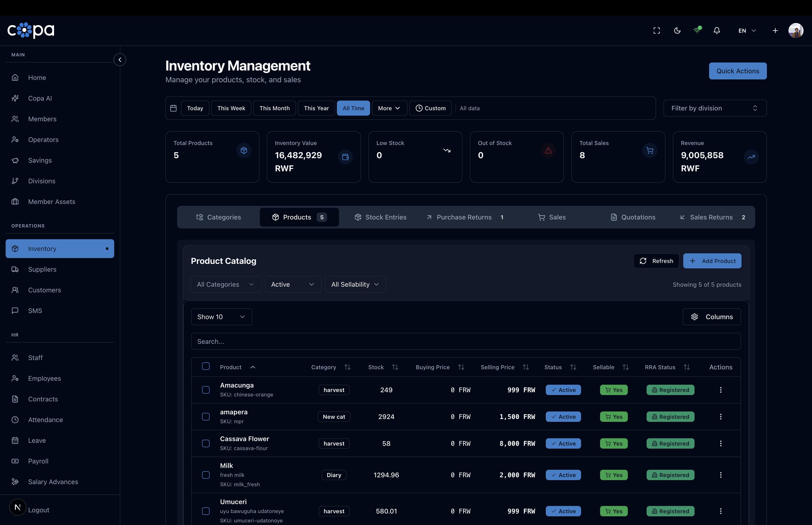
Task: Click the green wifi status icon
Action: coord(697,30)
